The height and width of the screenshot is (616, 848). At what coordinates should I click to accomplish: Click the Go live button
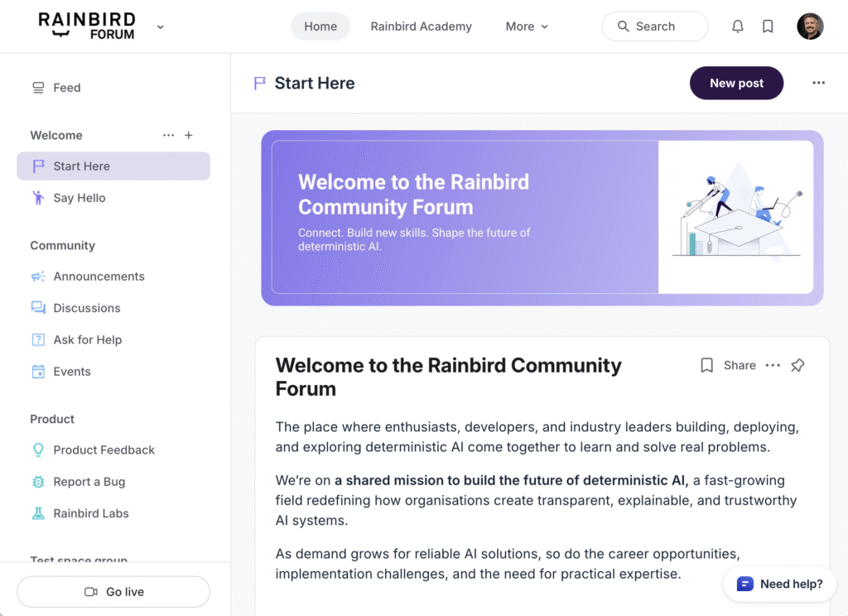pyautogui.click(x=113, y=592)
